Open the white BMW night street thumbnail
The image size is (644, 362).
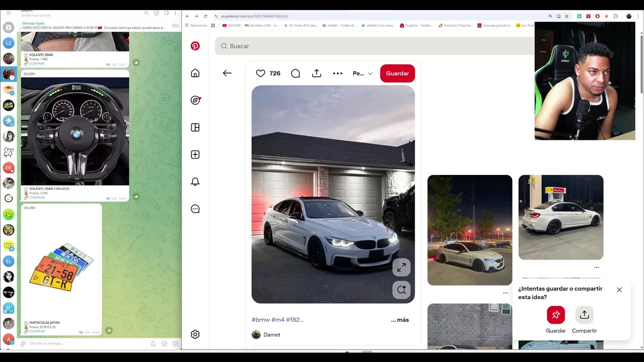tap(470, 230)
